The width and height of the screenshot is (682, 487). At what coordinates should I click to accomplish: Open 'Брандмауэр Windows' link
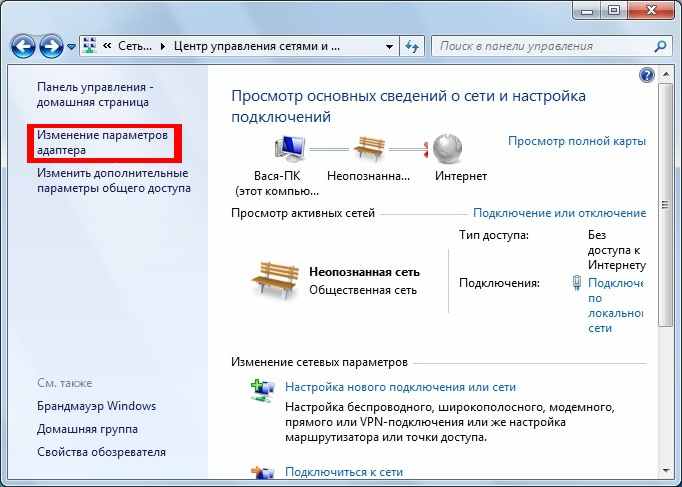pos(96,406)
